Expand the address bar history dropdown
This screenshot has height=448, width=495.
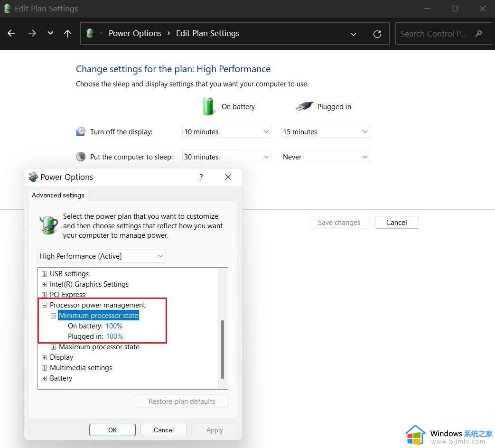click(353, 34)
